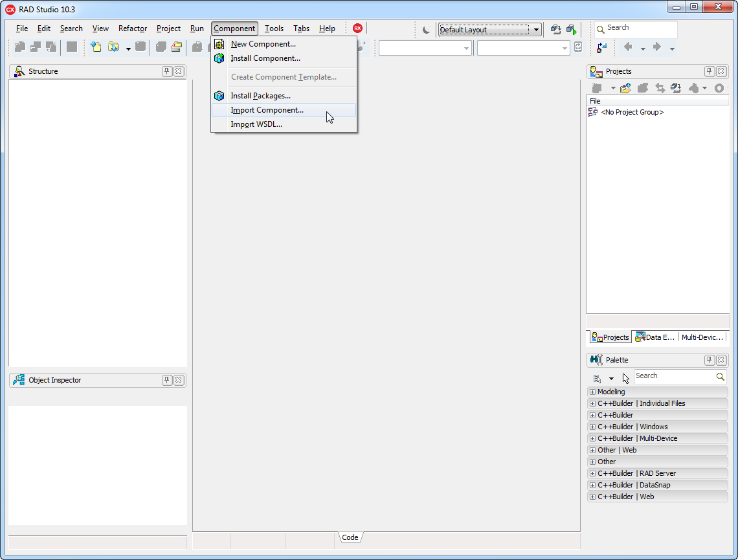Click the source control branch icon
This screenshot has width=738, height=560.
coord(601,47)
